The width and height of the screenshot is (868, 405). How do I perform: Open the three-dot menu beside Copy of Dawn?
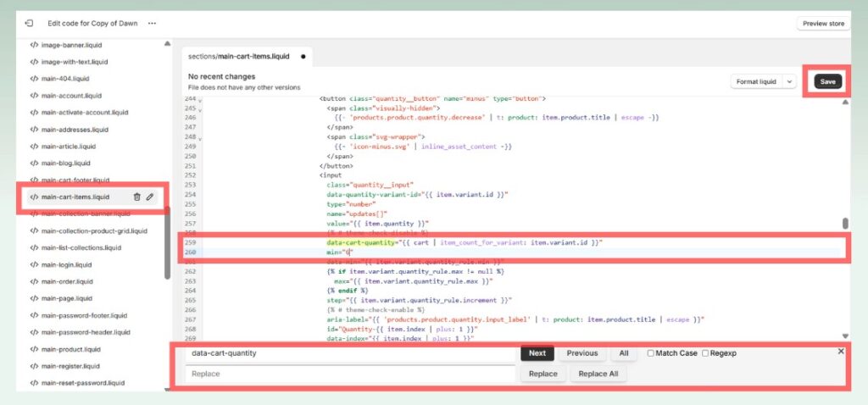[x=152, y=23]
